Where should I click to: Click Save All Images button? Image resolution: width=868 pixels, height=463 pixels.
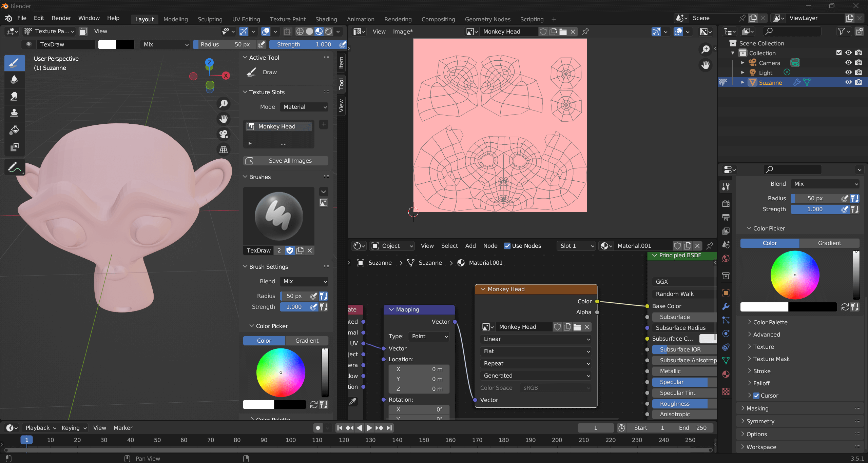tap(286, 161)
